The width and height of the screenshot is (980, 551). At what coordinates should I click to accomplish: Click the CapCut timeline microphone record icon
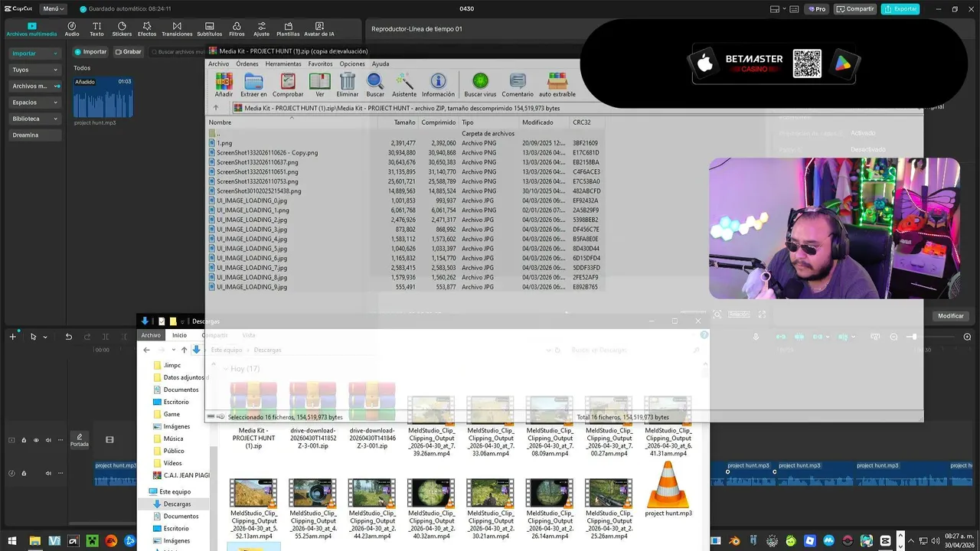coord(756,337)
